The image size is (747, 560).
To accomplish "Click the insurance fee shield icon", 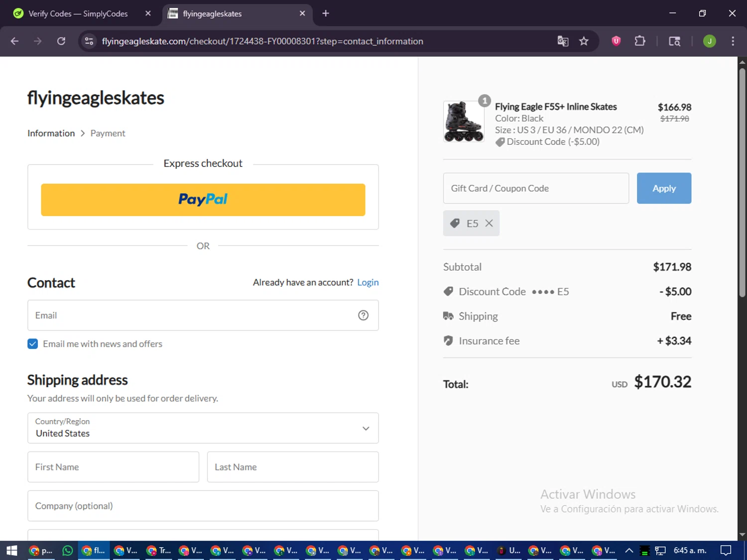I will (448, 341).
